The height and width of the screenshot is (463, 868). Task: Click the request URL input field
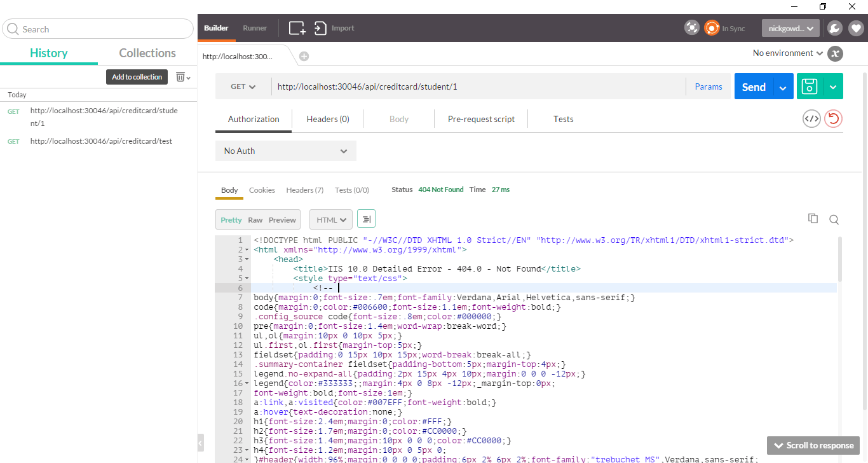coord(477,87)
